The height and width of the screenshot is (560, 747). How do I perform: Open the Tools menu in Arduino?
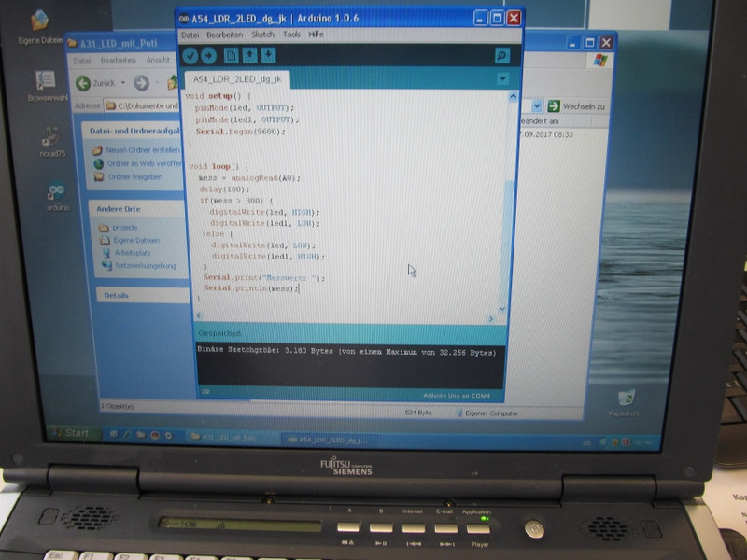pos(291,35)
